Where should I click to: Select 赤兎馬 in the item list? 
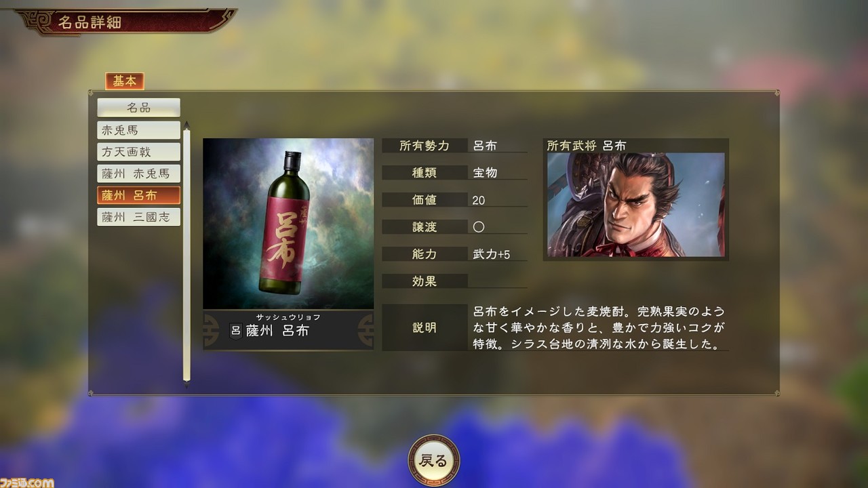138,130
